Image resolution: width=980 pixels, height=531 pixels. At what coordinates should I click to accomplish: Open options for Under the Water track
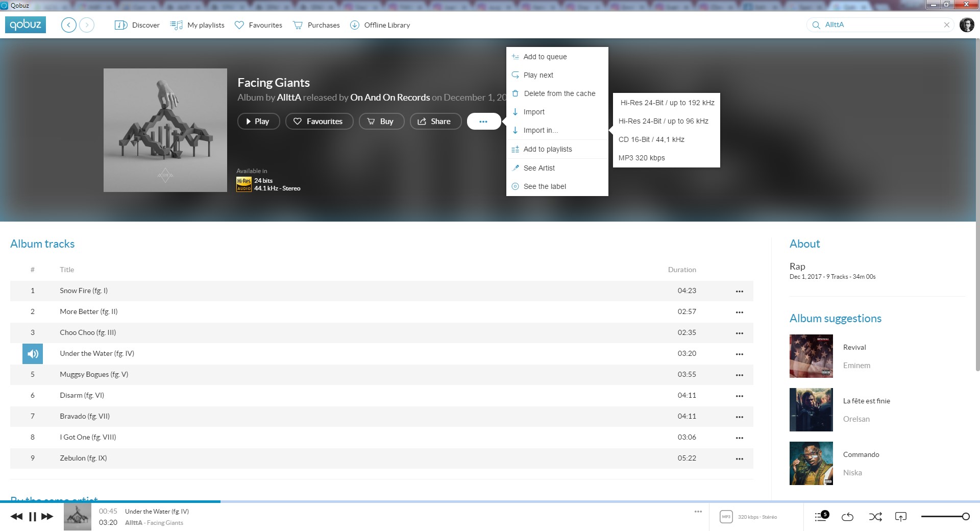click(740, 354)
